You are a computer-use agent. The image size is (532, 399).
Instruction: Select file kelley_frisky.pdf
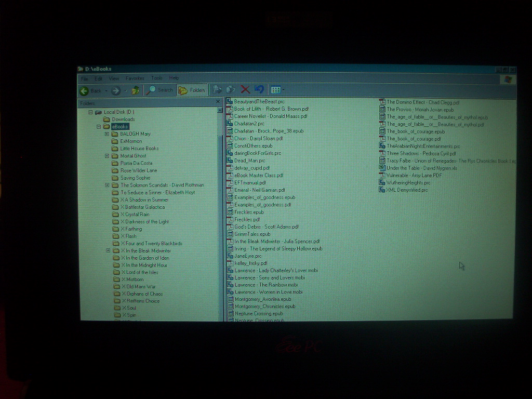click(251, 263)
